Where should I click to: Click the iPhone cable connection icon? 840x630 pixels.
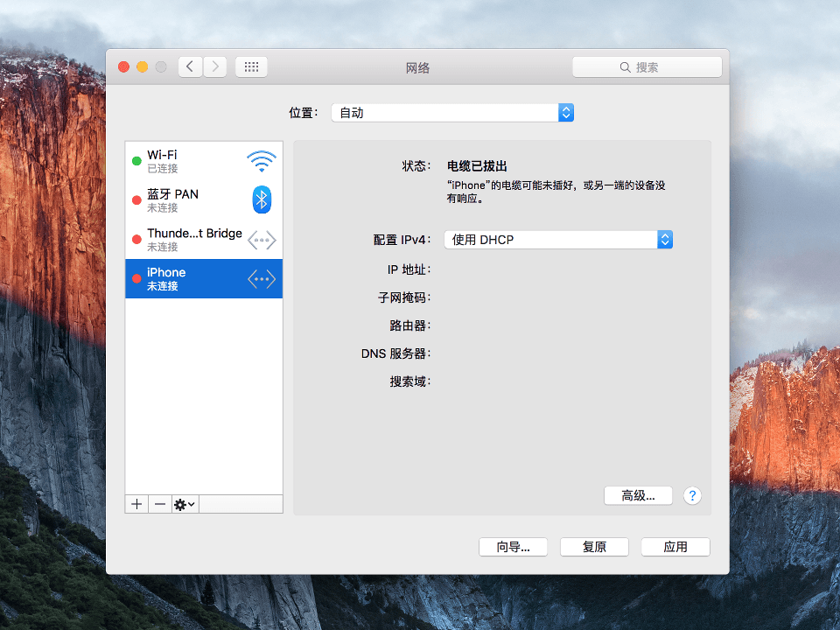(261, 278)
